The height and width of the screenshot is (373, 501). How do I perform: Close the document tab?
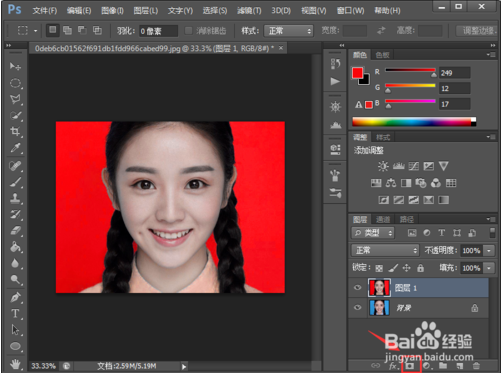[x=281, y=48]
